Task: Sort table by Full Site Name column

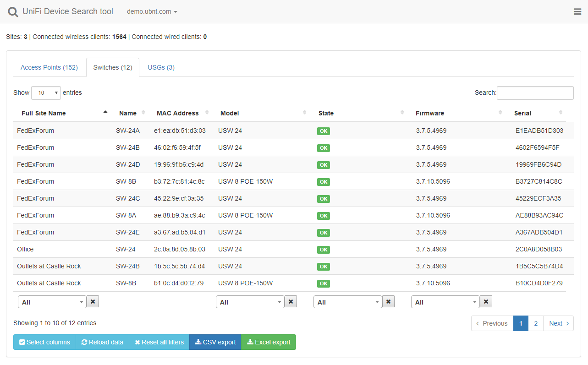Action: (44, 113)
